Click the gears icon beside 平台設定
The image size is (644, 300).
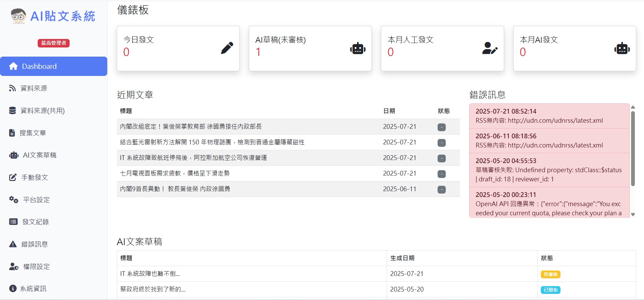[x=14, y=200]
